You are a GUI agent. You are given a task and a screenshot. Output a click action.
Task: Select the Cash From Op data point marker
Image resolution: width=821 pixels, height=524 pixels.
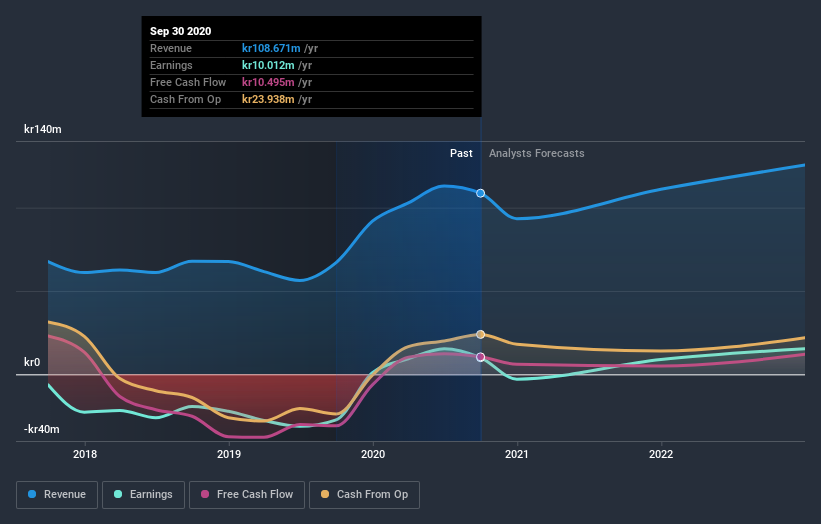pyautogui.click(x=481, y=334)
